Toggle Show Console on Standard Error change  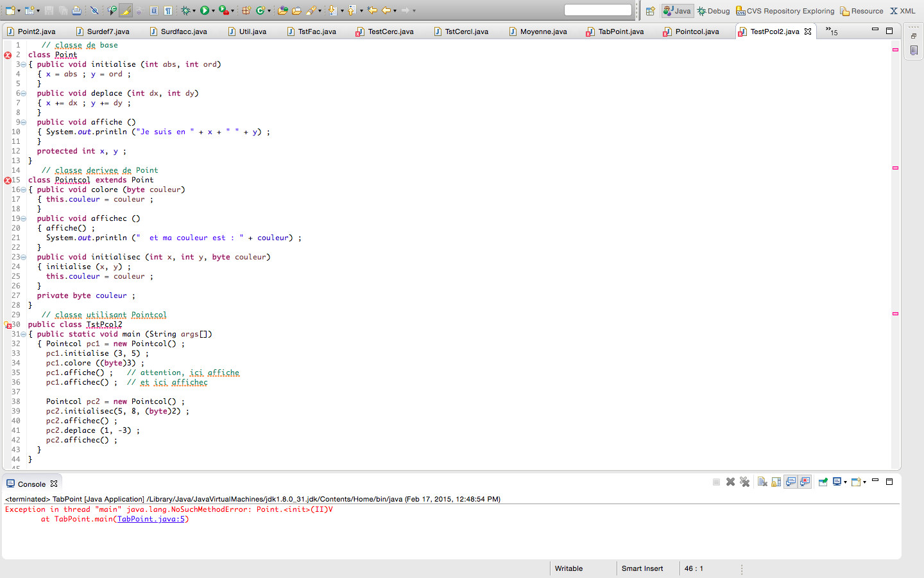(x=805, y=482)
